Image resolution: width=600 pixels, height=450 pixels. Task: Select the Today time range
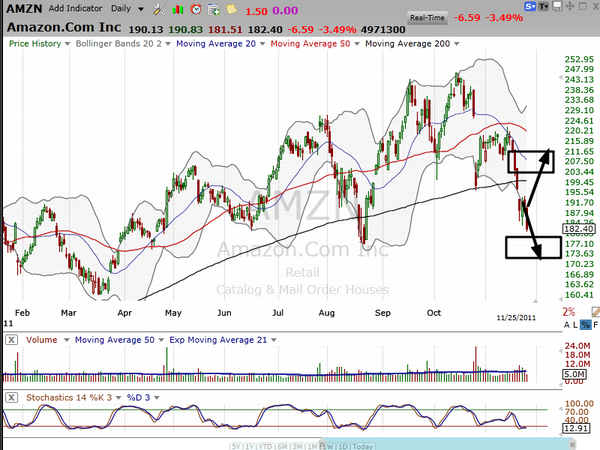pos(362,446)
